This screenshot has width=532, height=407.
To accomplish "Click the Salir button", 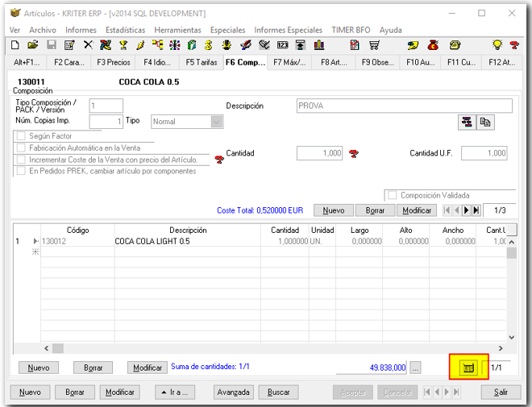I will pos(501,392).
